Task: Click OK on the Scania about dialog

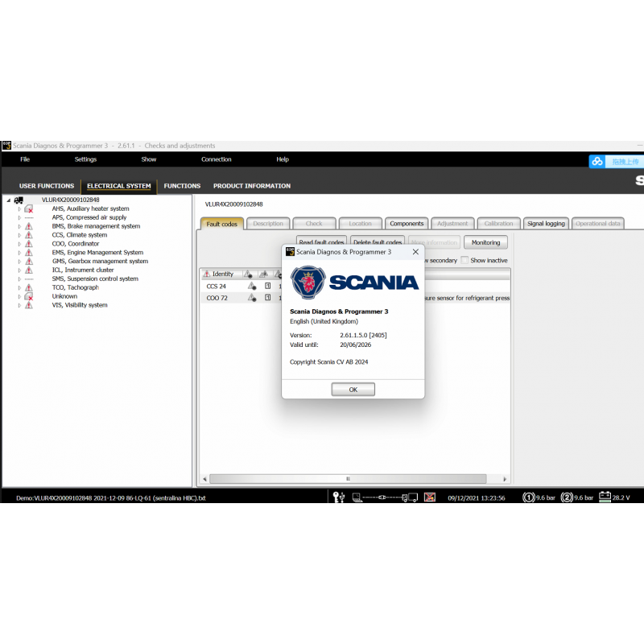Action: [x=353, y=389]
